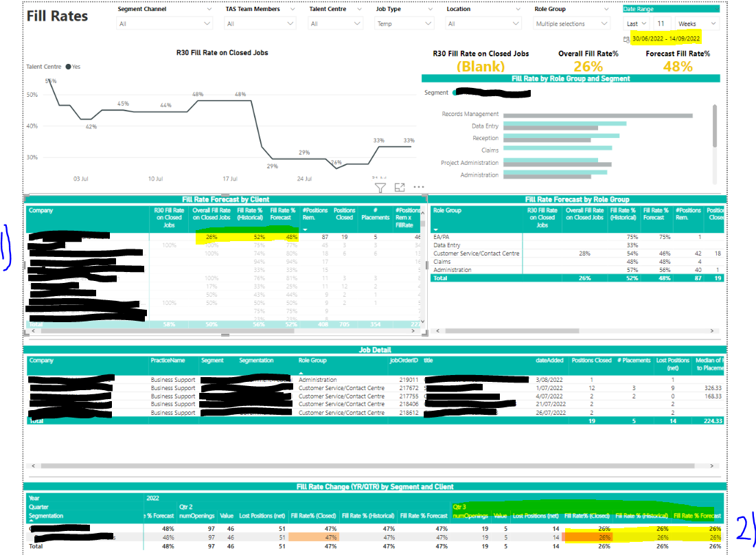
Task: Sort Job Detail by jobOrderID column
Action: pos(404,361)
